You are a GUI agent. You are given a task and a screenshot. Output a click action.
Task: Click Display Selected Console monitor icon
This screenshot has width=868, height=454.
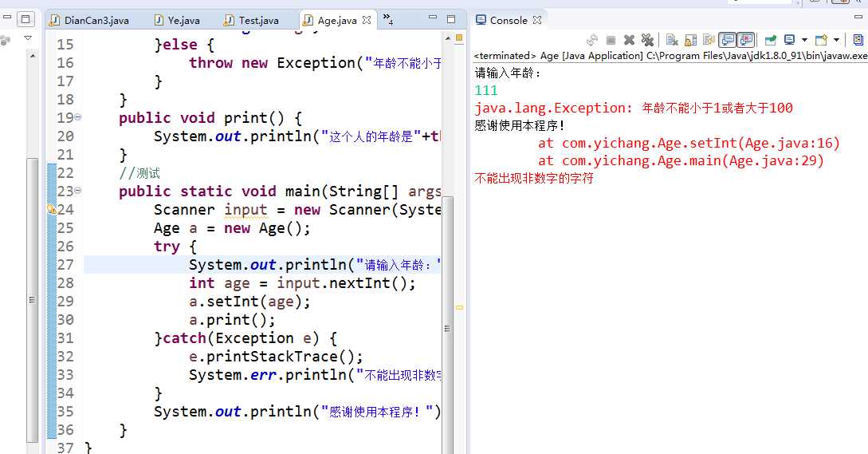790,40
